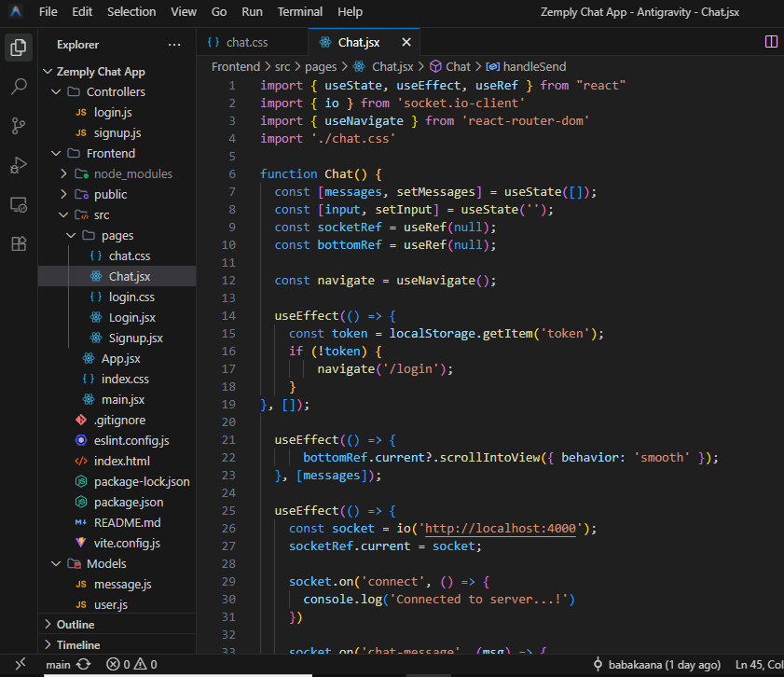Open the Selection menu
The image size is (784, 677).
click(131, 11)
